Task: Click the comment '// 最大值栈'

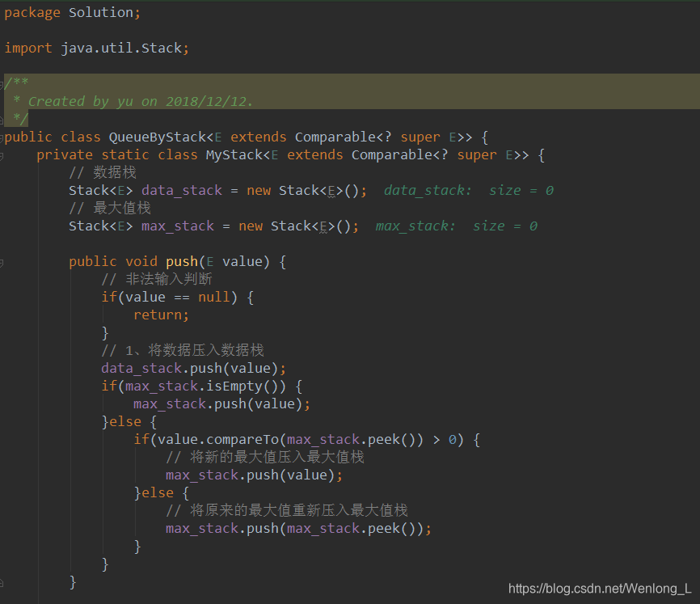Action: [x=110, y=208]
